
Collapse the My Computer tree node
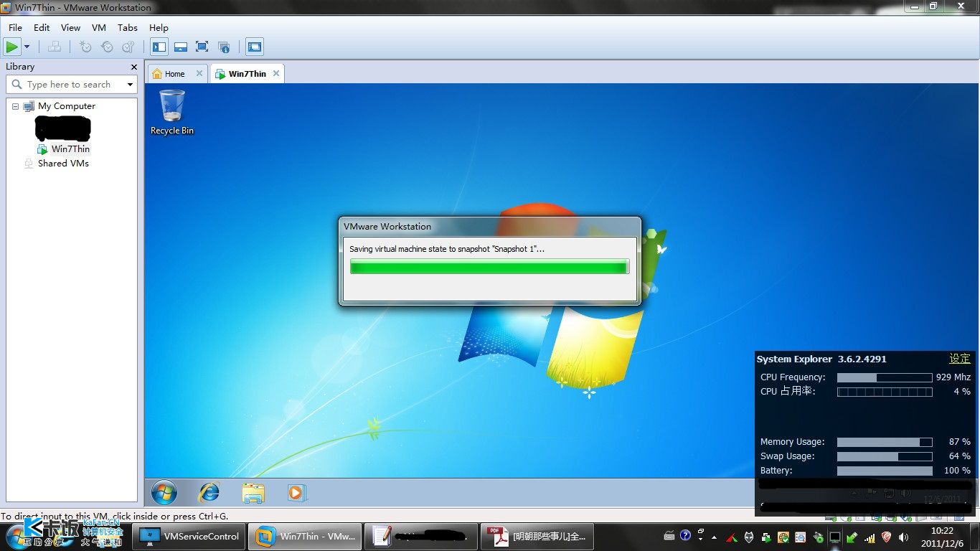click(15, 106)
